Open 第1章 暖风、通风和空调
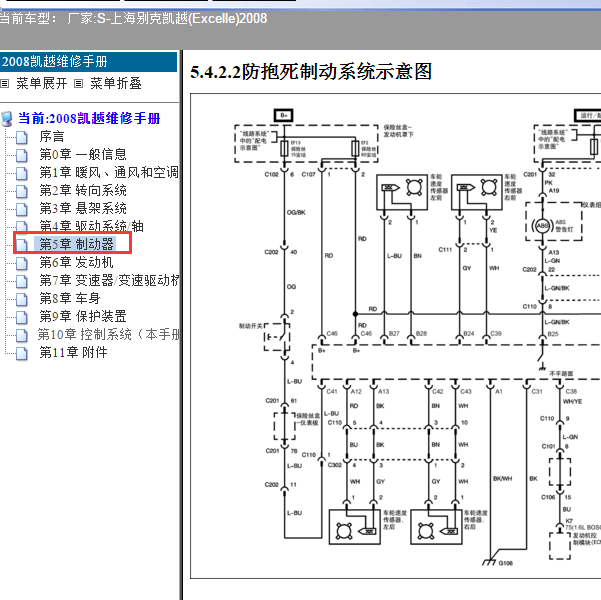 point(109,173)
